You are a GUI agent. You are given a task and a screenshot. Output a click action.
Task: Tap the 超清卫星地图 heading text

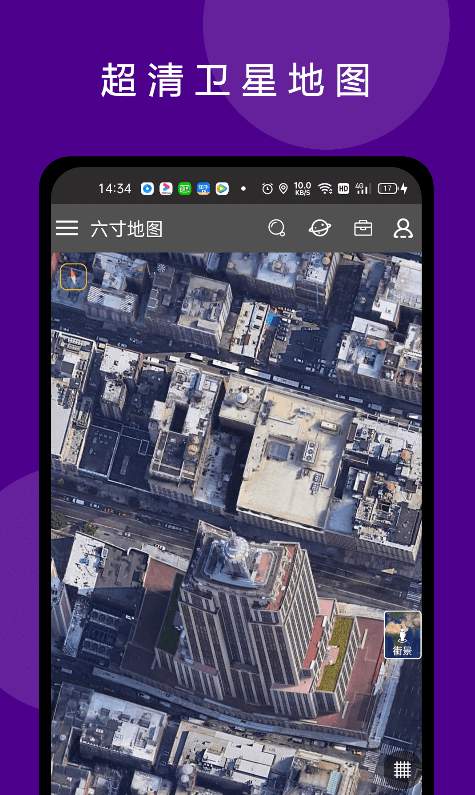[235, 80]
